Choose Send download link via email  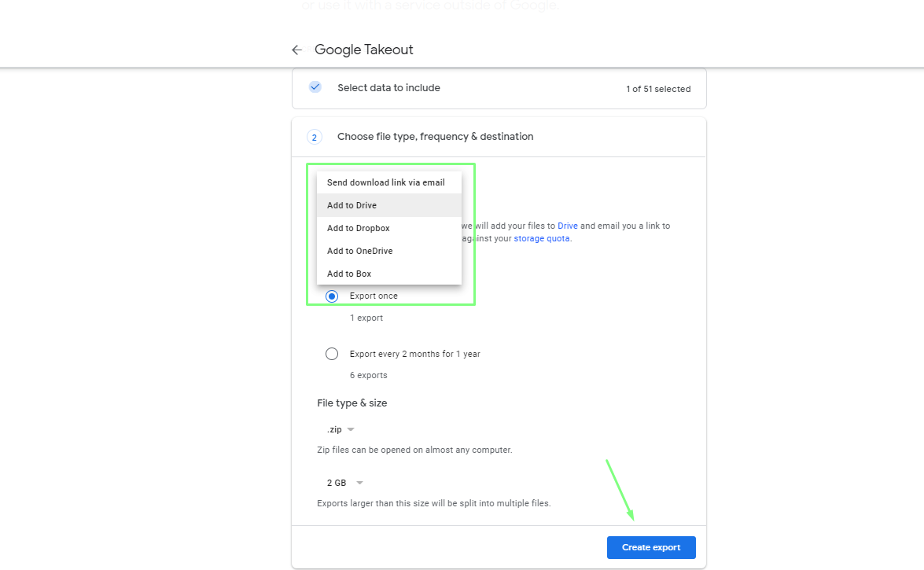[x=385, y=182]
